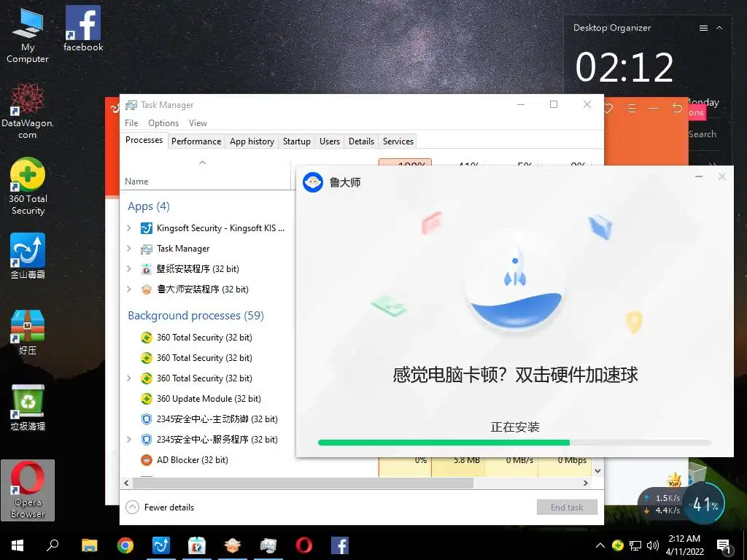Click the taskbar clock 2:12 AM
Screen dimensions: 747x560
pos(684,545)
